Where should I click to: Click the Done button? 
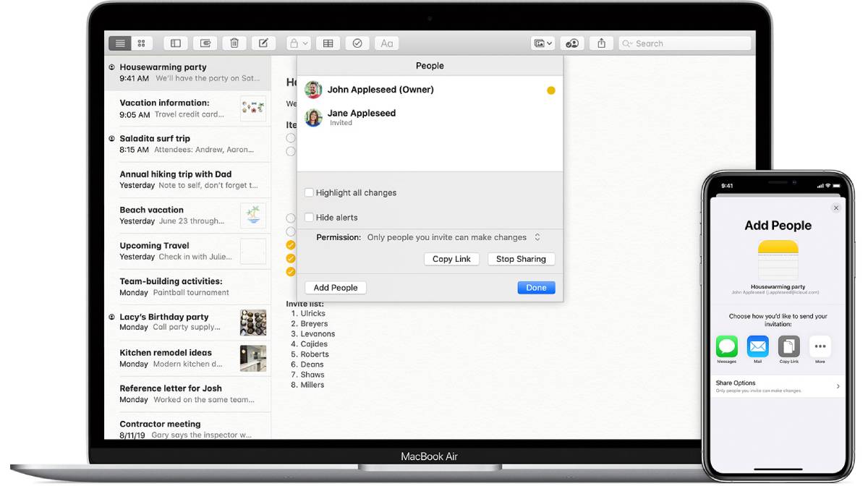pyautogui.click(x=536, y=288)
